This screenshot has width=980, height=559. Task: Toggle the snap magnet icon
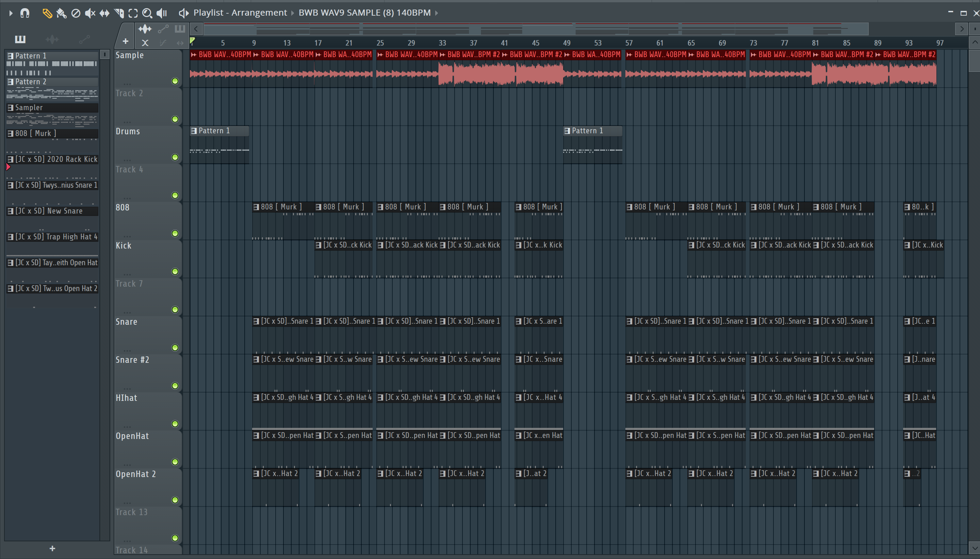25,14
